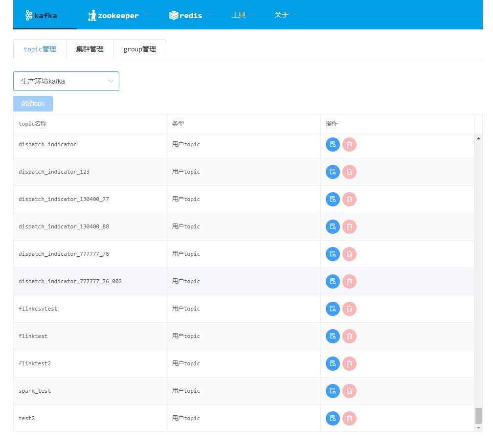Delete the dispatch_indicator_123 topic
Image resolution: width=493 pixels, height=448 pixels.
349,172
